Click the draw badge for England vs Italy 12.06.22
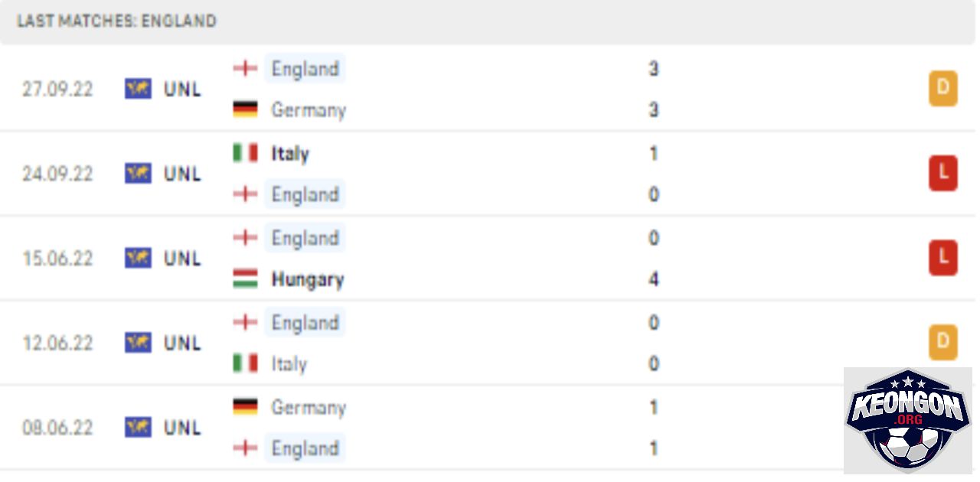The width and height of the screenshot is (980, 482). 943,343
